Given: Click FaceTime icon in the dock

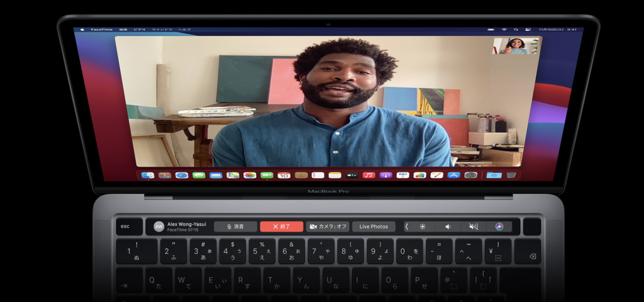Looking at the screenshot, I should pyautogui.click(x=267, y=175).
